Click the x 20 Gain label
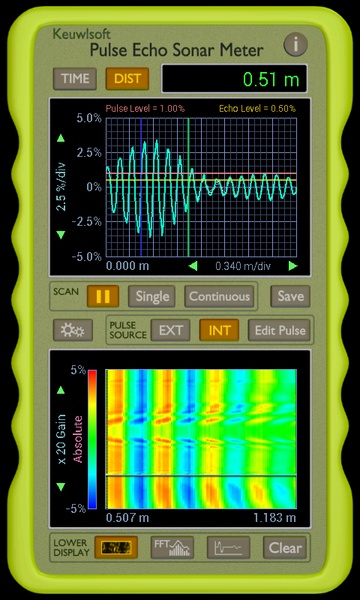The height and width of the screenshot is (600, 360). [62, 439]
